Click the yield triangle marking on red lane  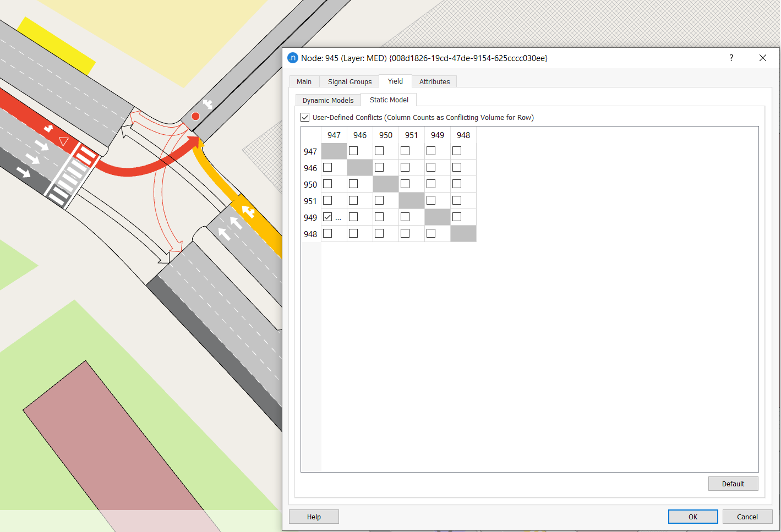64,142
